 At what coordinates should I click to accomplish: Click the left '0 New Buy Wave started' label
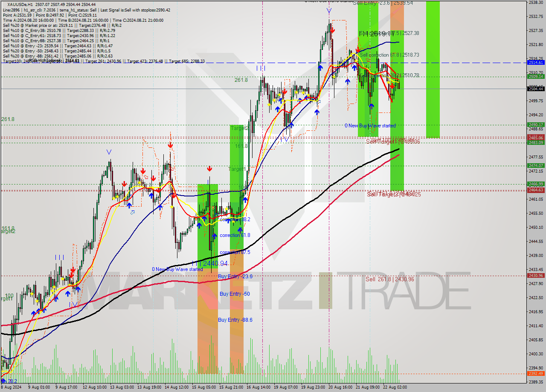[x=177, y=269]
